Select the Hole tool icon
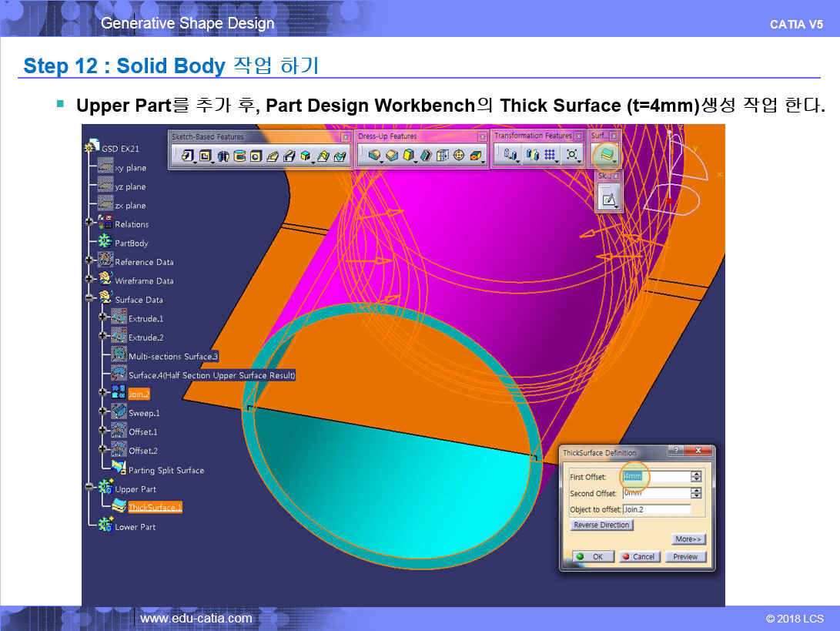This screenshot has width=840, height=631. tap(256, 156)
